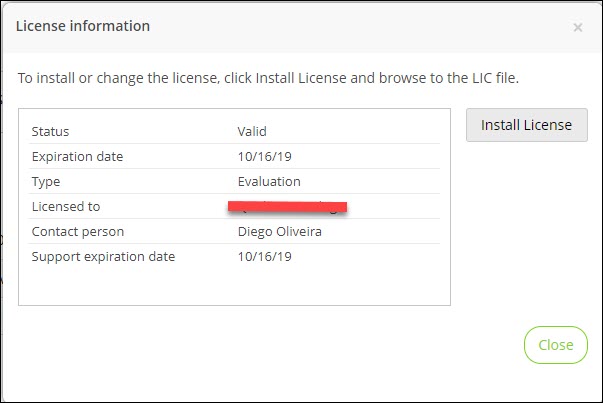Select the Expiration date label
Viewport: 603px width, 403px height.
coord(77,156)
